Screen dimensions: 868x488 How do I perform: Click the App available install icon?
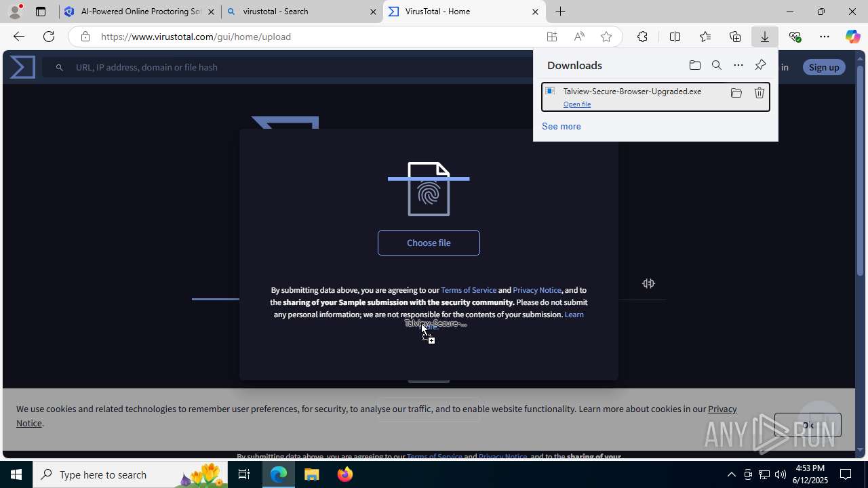click(552, 37)
